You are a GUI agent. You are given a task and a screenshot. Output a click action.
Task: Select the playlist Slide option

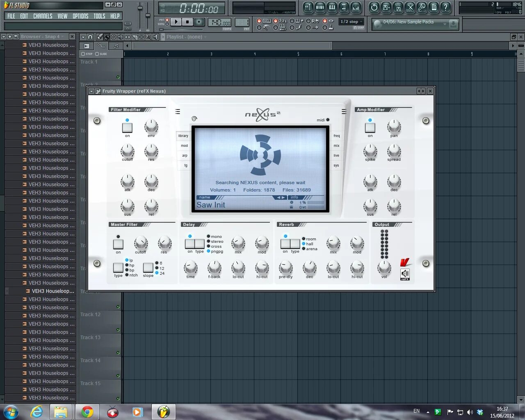[101, 54]
